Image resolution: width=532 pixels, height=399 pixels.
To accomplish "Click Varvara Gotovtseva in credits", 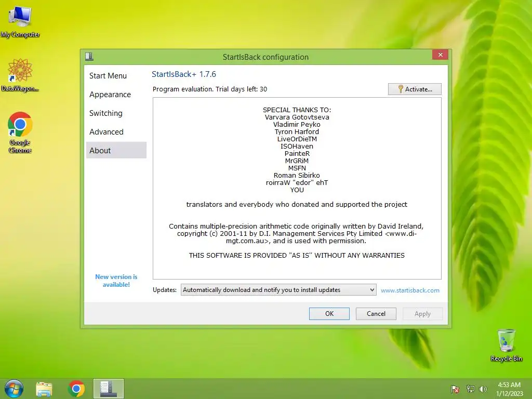I will click(x=297, y=117).
